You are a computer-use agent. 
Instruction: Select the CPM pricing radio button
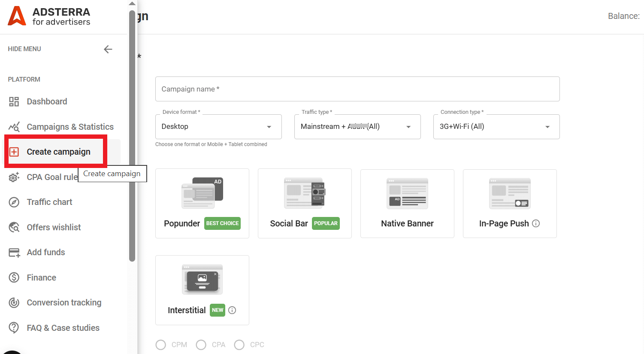click(x=161, y=345)
